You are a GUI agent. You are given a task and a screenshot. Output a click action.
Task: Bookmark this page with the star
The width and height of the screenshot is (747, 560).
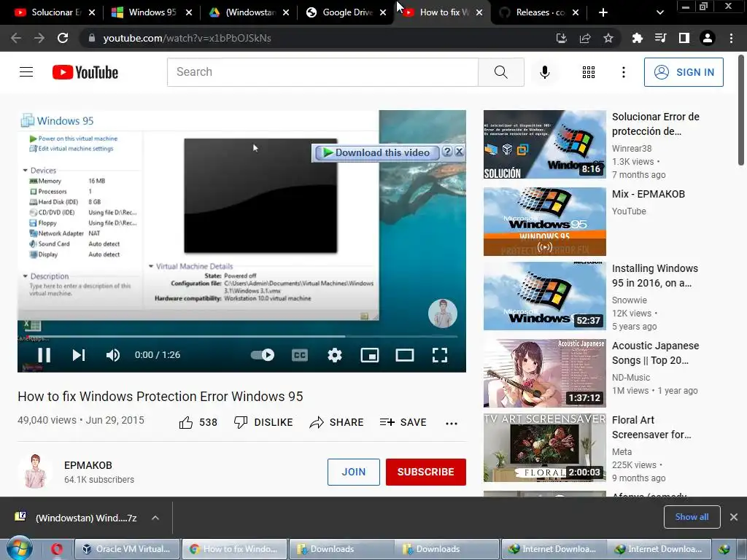click(608, 38)
